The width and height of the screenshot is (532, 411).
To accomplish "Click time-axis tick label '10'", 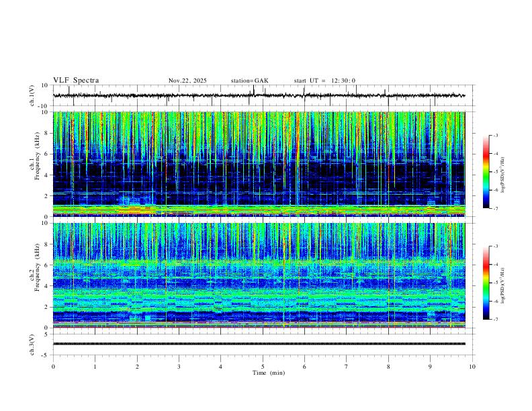I will coord(472,367).
